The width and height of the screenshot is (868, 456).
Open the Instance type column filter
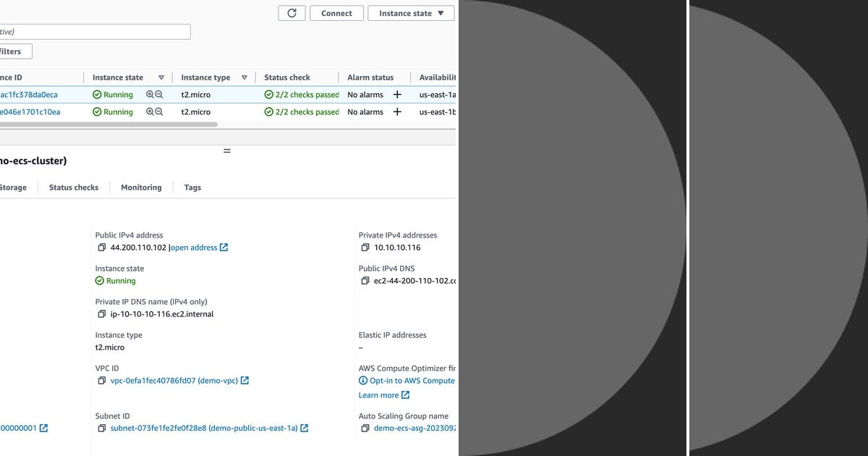244,77
